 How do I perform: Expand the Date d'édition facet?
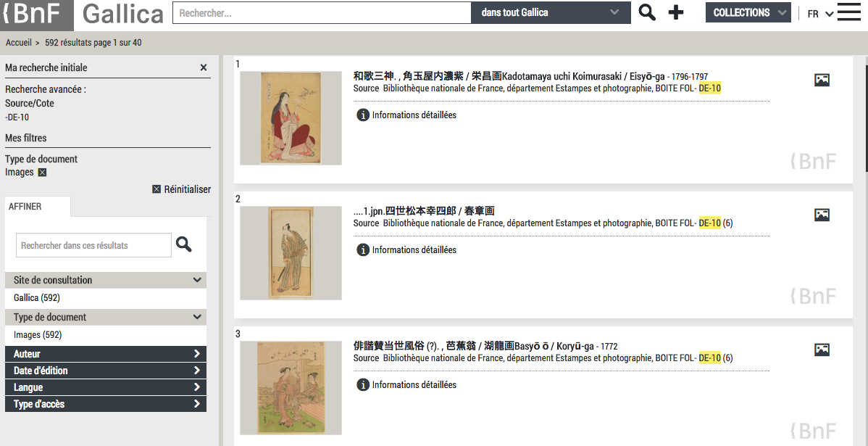106,371
